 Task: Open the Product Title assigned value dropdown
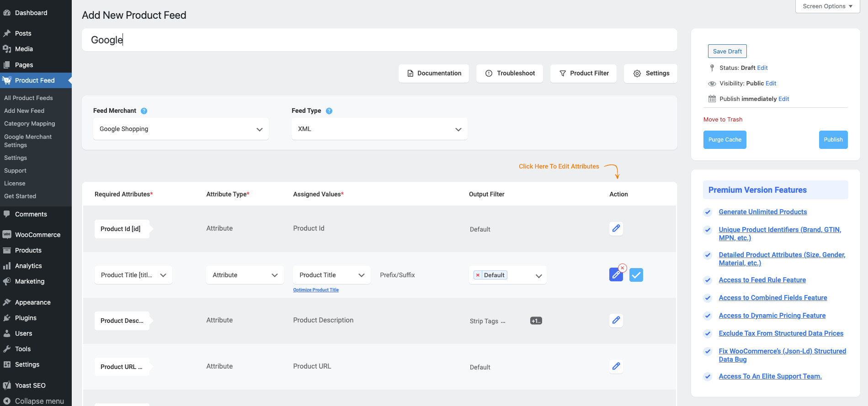(332, 275)
